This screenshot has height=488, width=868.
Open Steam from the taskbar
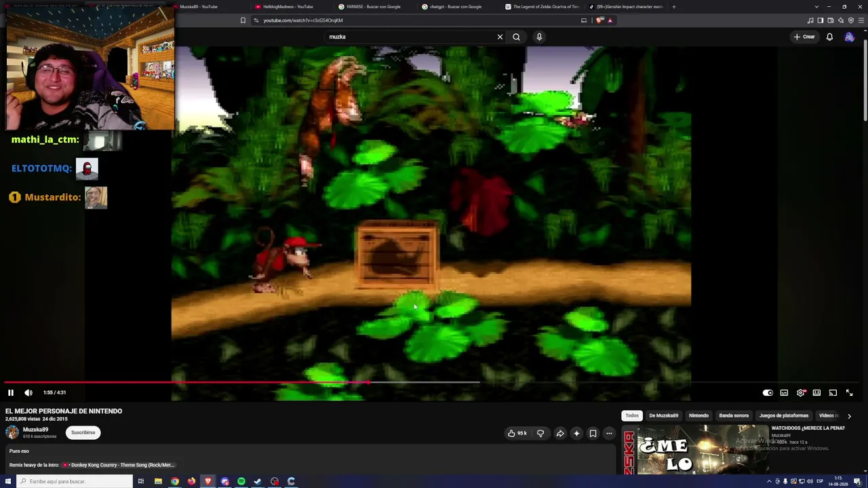click(258, 481)
